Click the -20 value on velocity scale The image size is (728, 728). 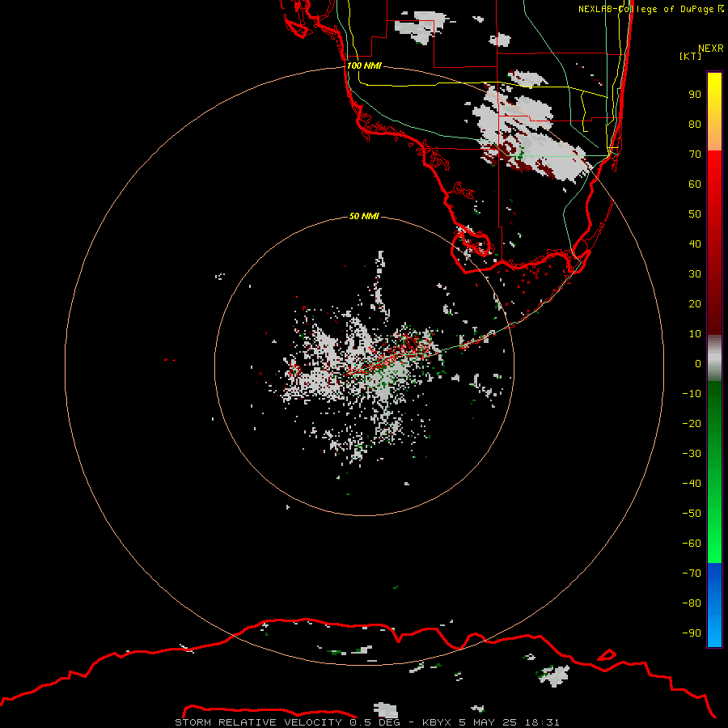692,423
